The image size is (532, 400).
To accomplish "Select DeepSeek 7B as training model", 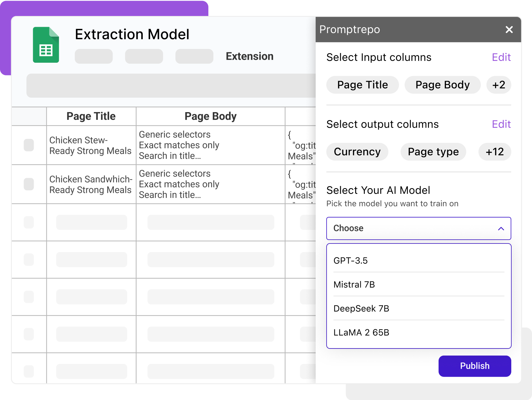I will point(361,309).
